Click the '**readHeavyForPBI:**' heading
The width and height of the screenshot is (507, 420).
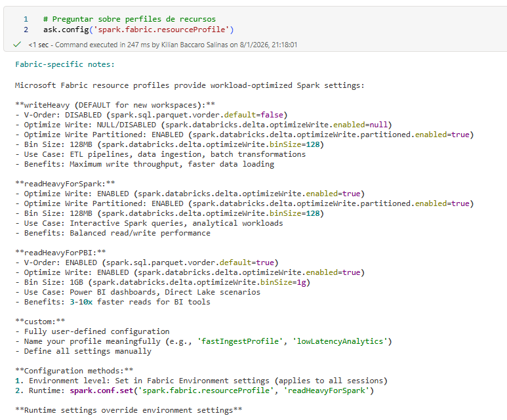[60, 253]
